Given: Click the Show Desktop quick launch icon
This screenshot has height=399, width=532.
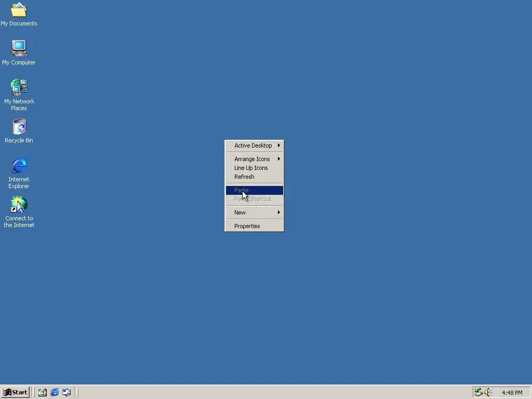Looking at the screenshot, I should (43, 392).
